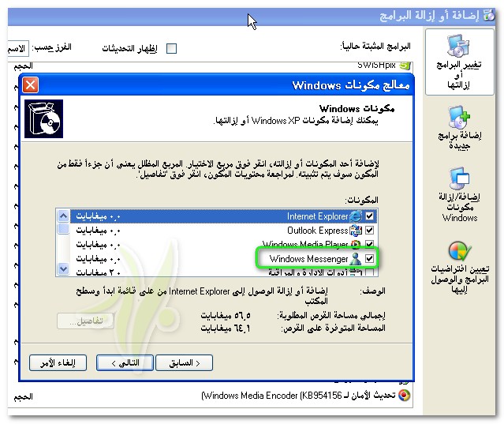This screenshot has width=504, height=424.
Task: Click the SWiSHpix program icon in list
Action: pyautogui.click(x=405, y=66)
